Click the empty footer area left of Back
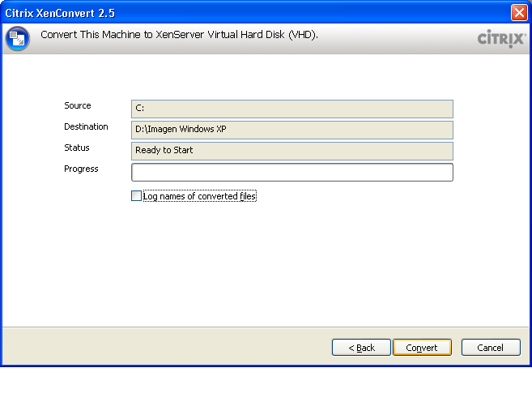Viewport: 532px width, 415px height. 162,348
